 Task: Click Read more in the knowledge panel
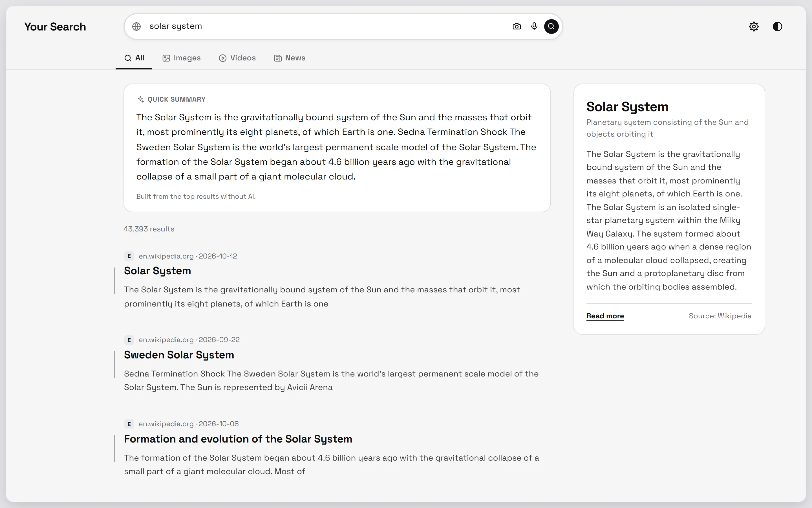(605, 316)
